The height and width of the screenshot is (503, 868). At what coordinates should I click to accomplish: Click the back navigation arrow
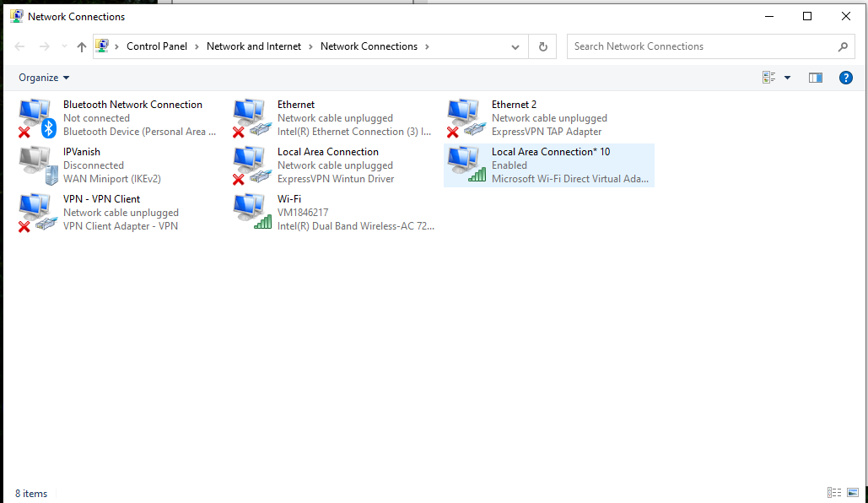click(x=19, y=46)
